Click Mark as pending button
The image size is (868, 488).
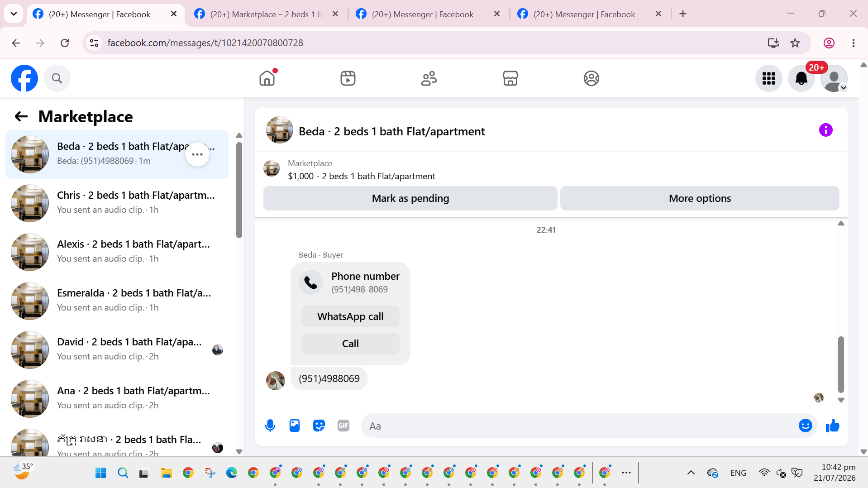[410, 198]
